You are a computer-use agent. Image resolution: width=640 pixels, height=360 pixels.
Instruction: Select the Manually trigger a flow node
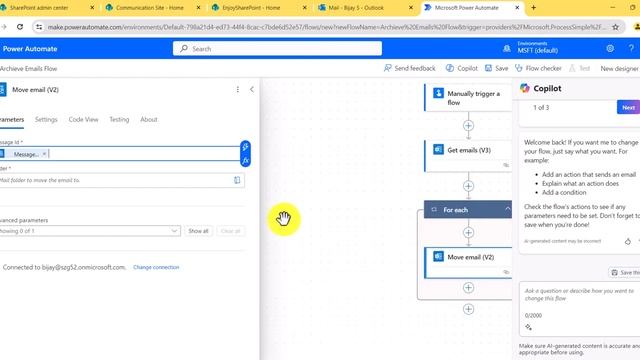468,98
